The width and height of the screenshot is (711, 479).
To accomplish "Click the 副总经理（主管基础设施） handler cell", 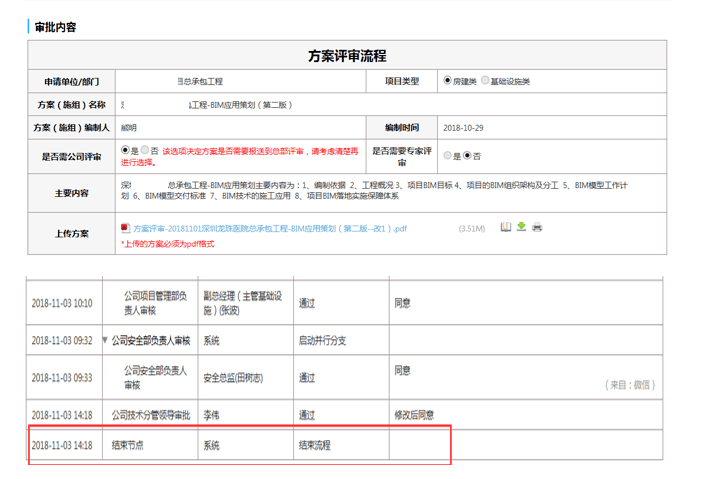I will pyautogui.click(x=245, y=303).
